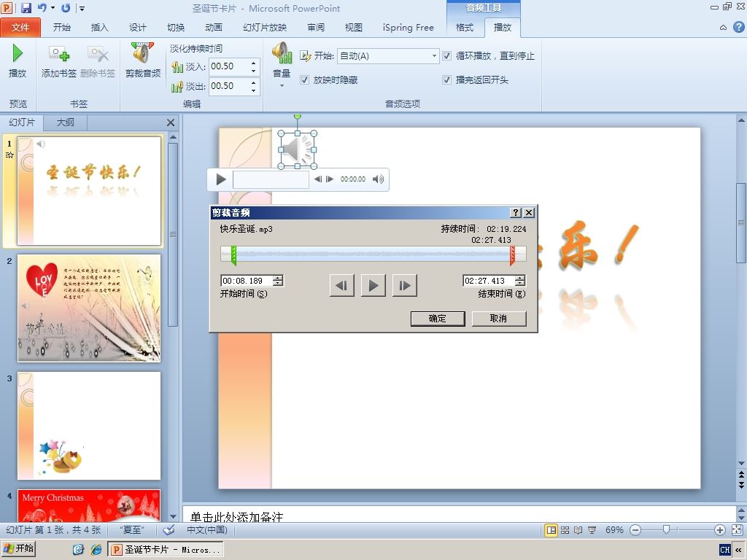
Task: Click the 添加书签 add bookmark icon
Action: 59,53
